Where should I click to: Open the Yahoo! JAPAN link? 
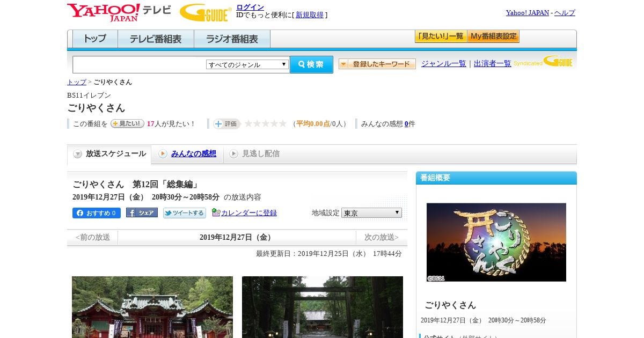528,13
